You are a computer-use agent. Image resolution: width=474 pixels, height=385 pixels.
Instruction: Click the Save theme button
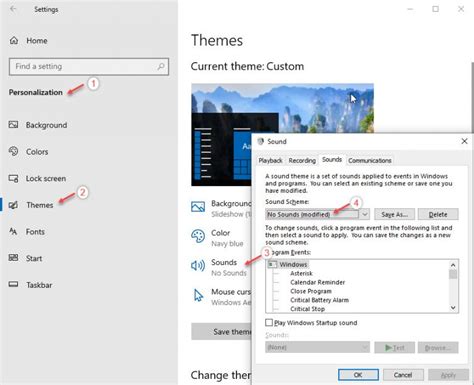[x=222, y=331]
